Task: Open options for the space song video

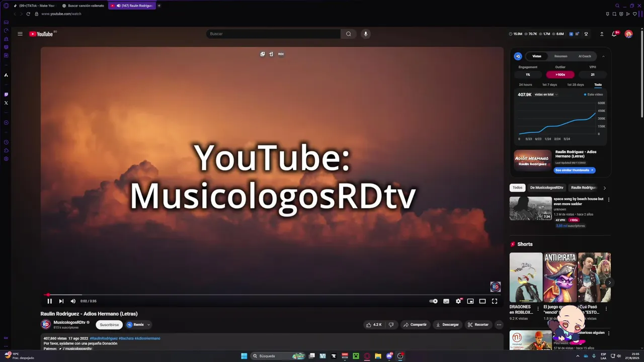Action: point(608,200)
